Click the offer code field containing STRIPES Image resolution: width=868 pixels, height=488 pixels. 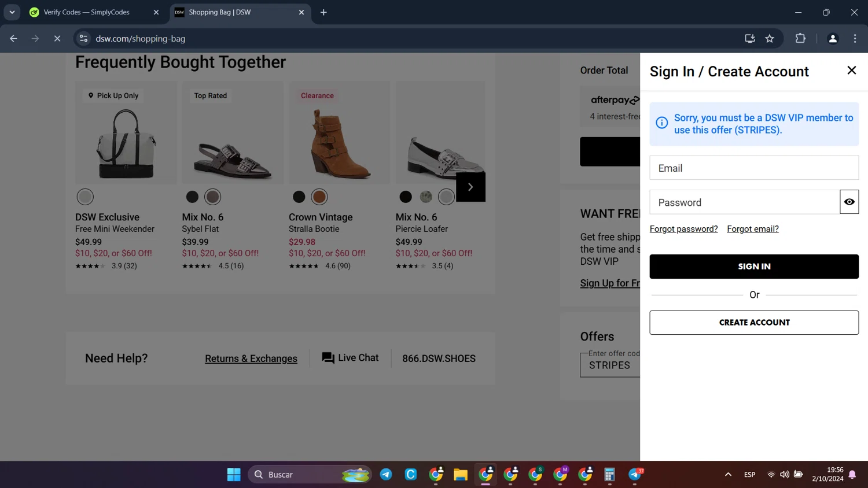coord(610,365)
